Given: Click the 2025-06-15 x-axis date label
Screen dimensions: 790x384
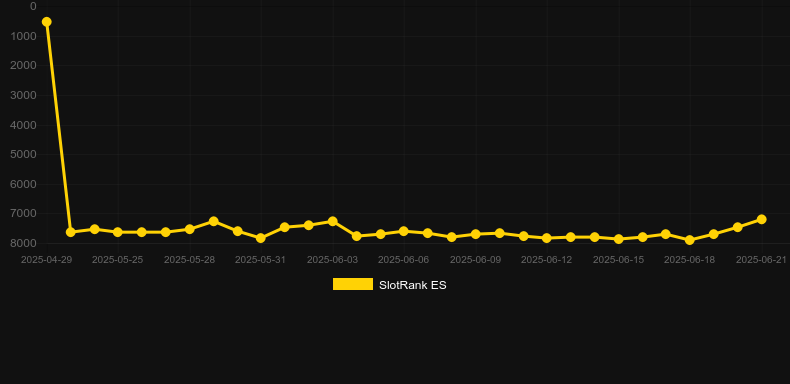Looking at the screenshot, I should point(618,260).
